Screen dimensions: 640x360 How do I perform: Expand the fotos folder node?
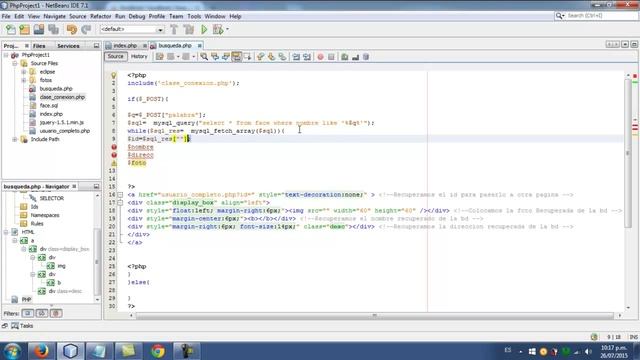(24, 80)
